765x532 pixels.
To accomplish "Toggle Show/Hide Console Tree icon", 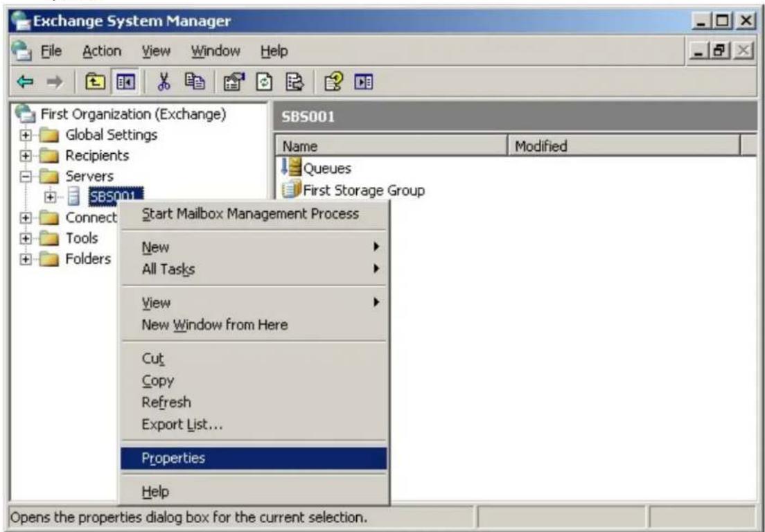I will point(125,82).
